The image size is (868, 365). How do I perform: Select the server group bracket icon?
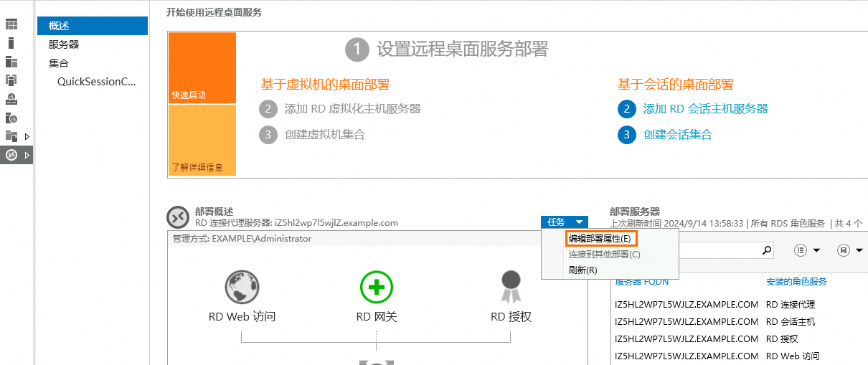click(11, 80)
